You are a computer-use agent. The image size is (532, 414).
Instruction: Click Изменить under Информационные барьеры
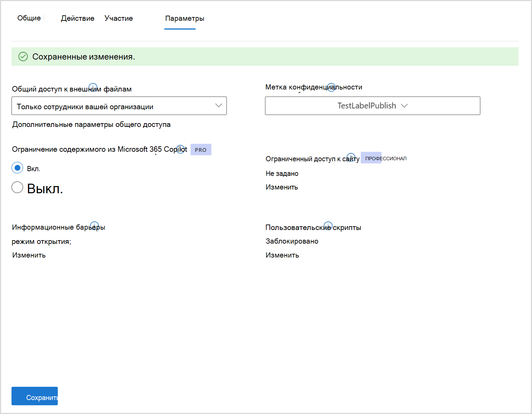(29, 255)
